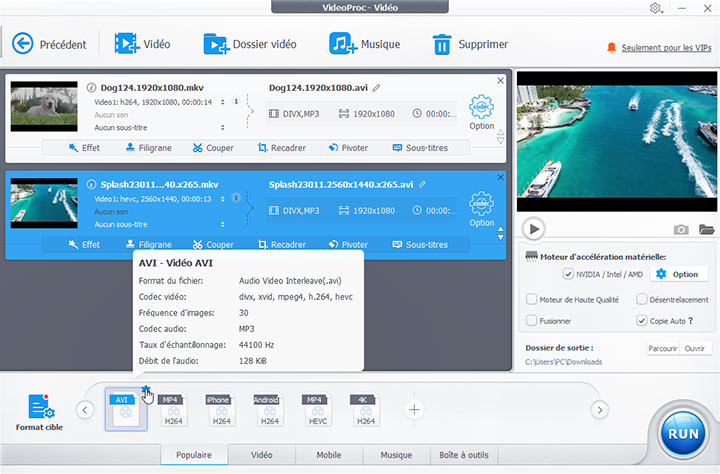Viewport: 720px width, 474px height.
Task: Remove the Dog124 video with its X
Action: (x=501, y=80)
